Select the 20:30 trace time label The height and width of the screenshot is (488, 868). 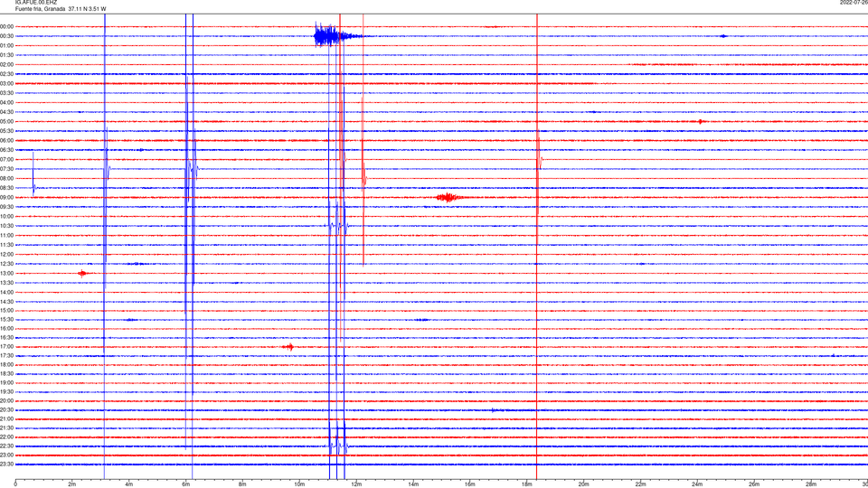(6, 410)
